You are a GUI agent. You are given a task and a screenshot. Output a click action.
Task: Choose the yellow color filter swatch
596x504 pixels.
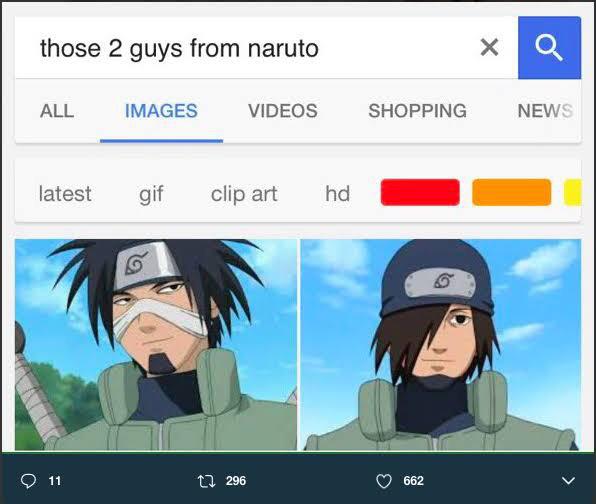click(572, 192)
